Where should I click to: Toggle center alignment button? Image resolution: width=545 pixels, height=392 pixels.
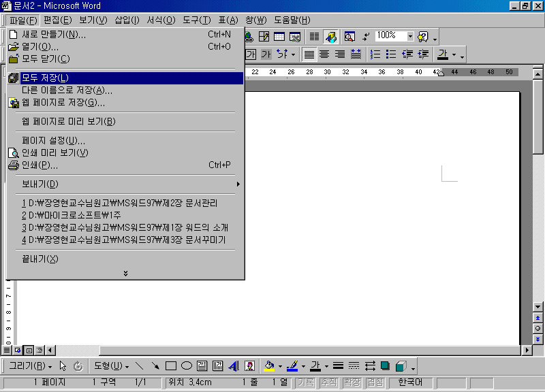point(324,54)
